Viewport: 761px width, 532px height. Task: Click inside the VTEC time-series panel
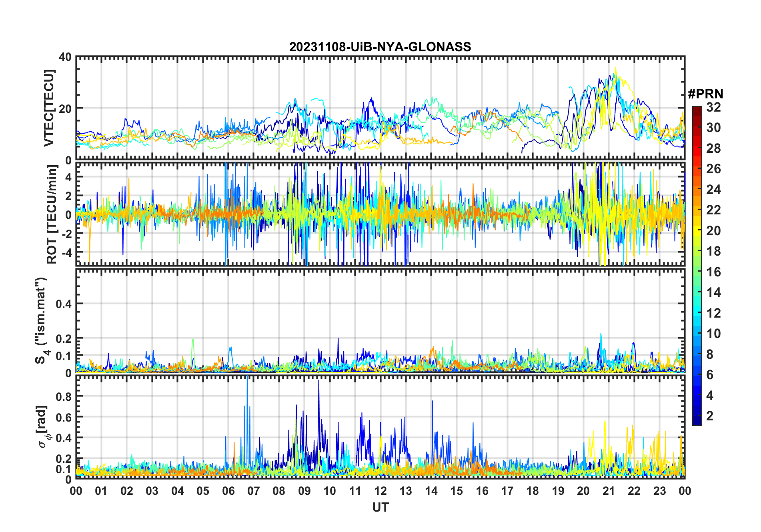click(x=380, y=108)
